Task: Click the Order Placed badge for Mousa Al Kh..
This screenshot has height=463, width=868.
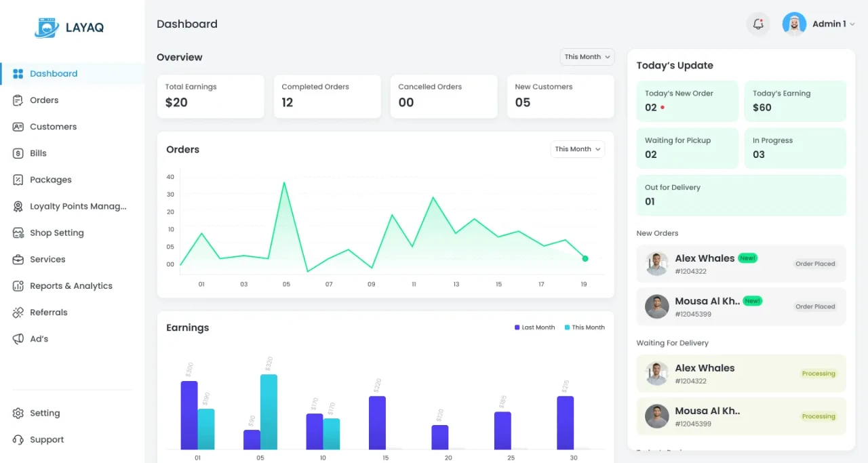Action: pyautogui.click(x=816, y=306)
